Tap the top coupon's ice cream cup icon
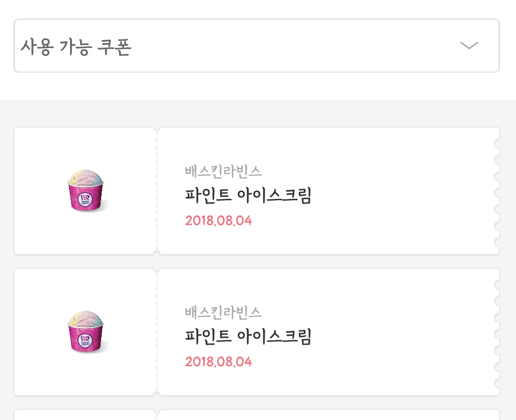Image resolution: width=516 pixels, height=420 pixels. coord(86,191)
